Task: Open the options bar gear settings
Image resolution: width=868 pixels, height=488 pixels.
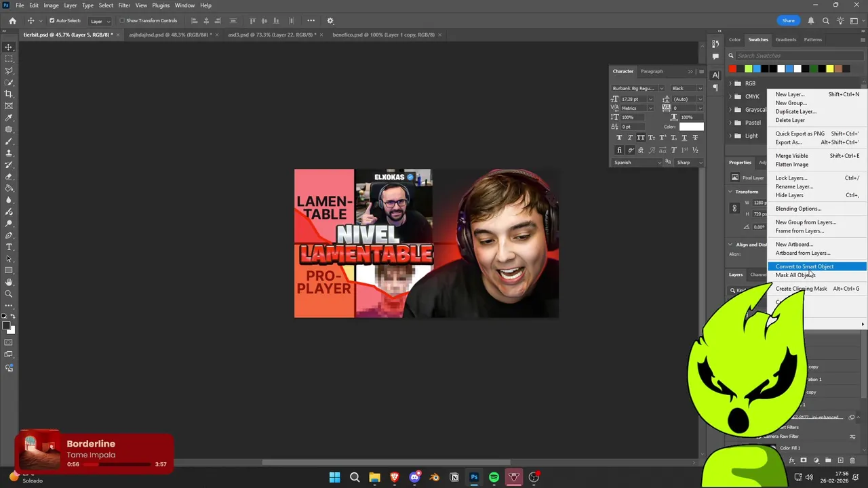Action: coord(330,21)
